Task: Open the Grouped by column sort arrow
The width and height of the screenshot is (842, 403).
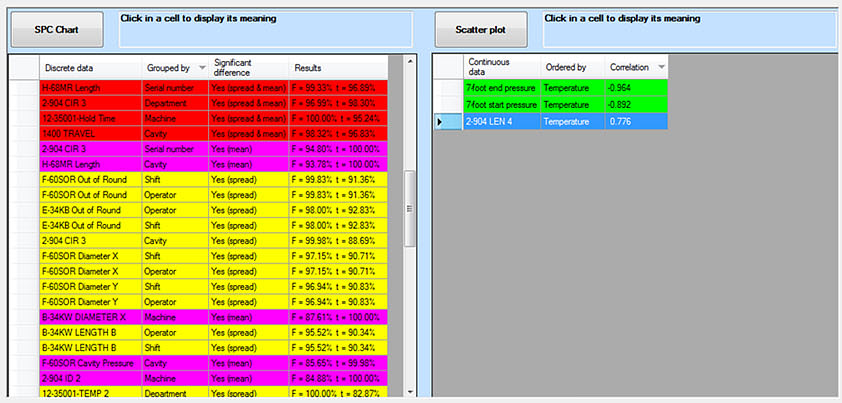Action: (202, 67)
